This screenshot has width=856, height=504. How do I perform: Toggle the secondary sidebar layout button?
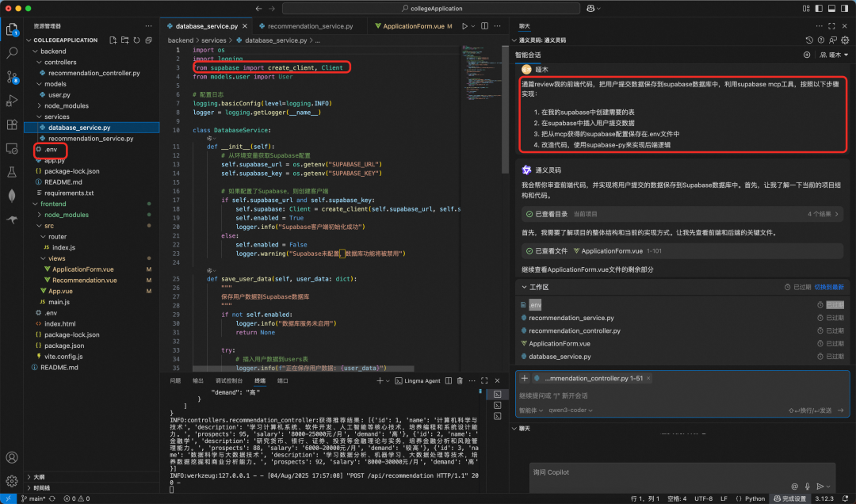(x=845, y=8)
